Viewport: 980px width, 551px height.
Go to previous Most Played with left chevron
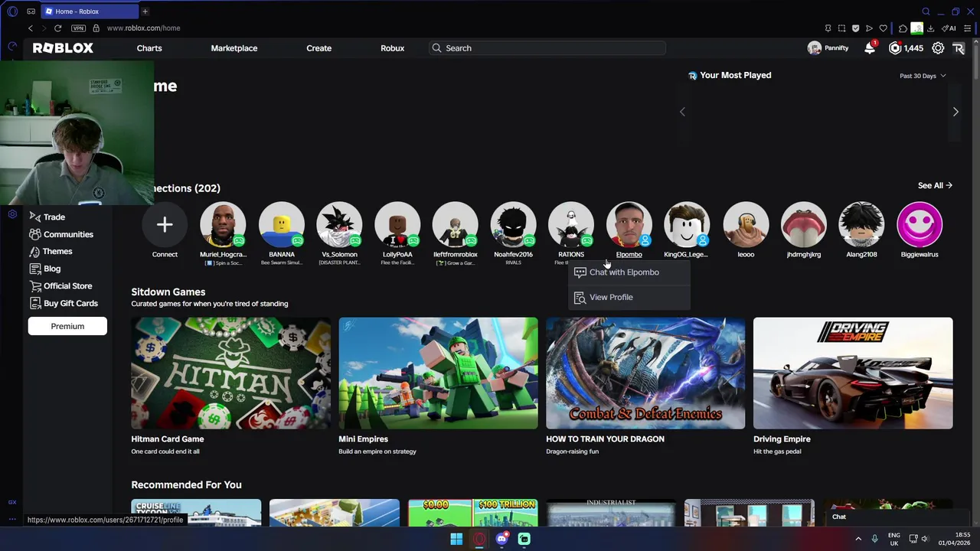[x=682, y=112]
